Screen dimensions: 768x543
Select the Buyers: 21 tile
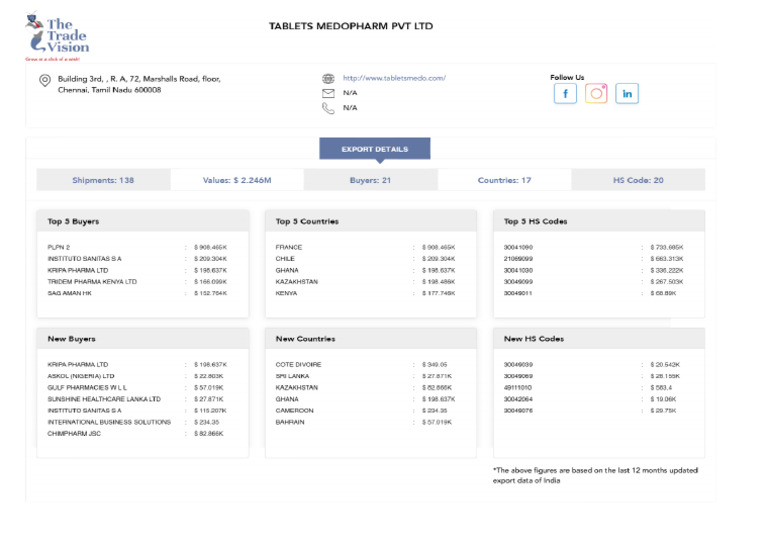(x=370, y=180)
